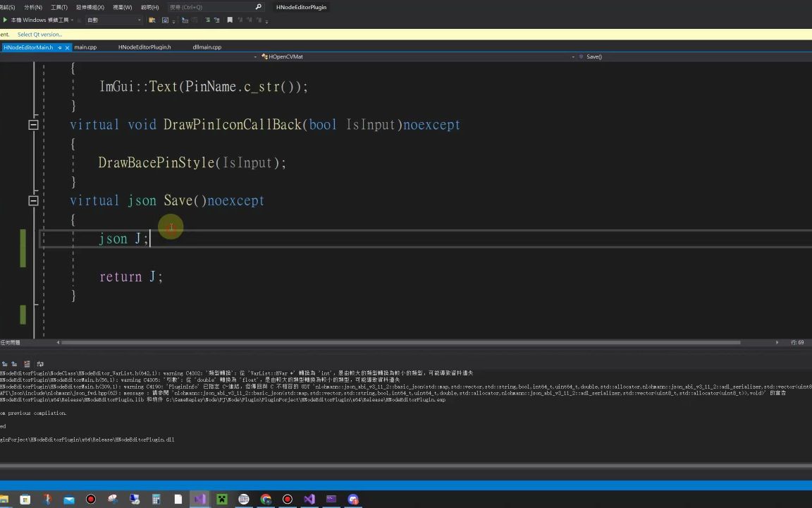Viewport: 812px width, 508px height.
Task: Click the scroll right arrow of editor
Action: pyautogui.click(x=777, y=343)
